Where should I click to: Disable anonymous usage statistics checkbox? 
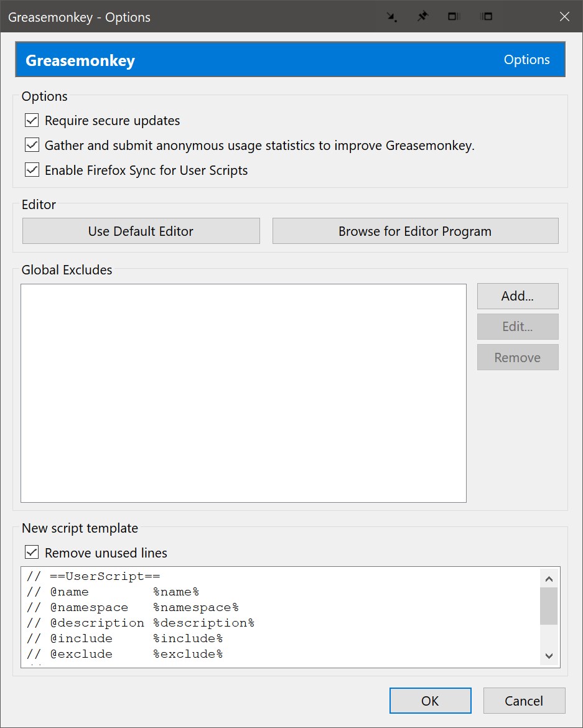32,146
